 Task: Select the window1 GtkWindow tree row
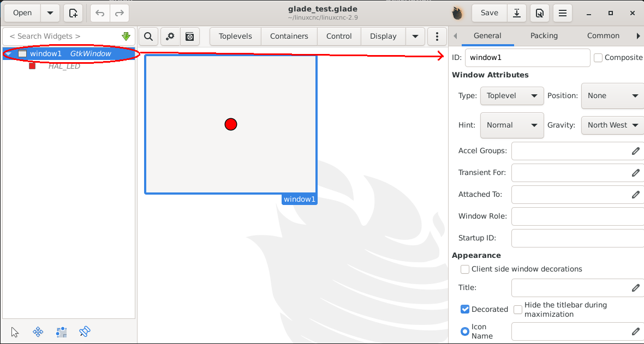(69, 54)
